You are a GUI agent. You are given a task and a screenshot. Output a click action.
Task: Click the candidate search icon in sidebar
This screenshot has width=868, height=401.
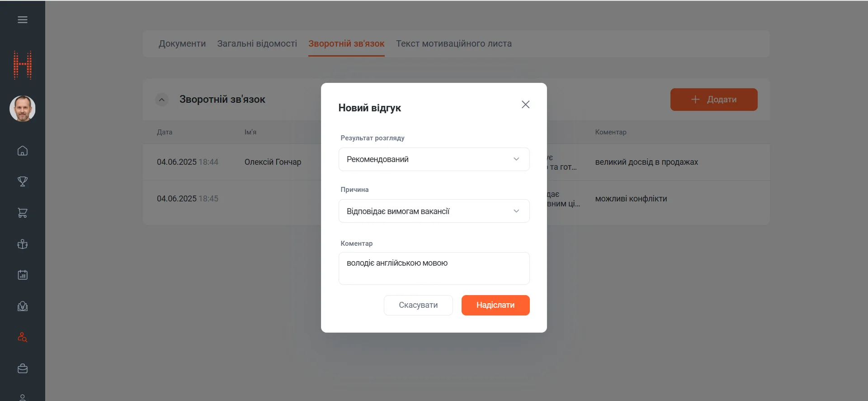(23, 338)
